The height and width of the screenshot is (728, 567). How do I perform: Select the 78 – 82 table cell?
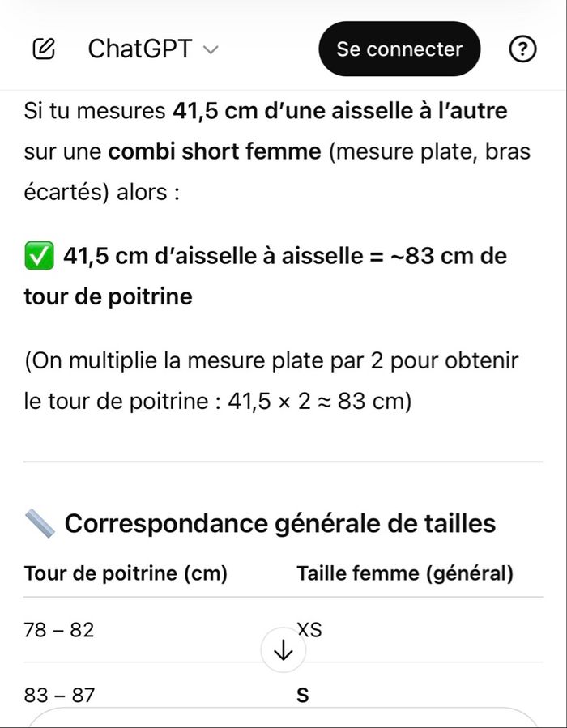59,629
